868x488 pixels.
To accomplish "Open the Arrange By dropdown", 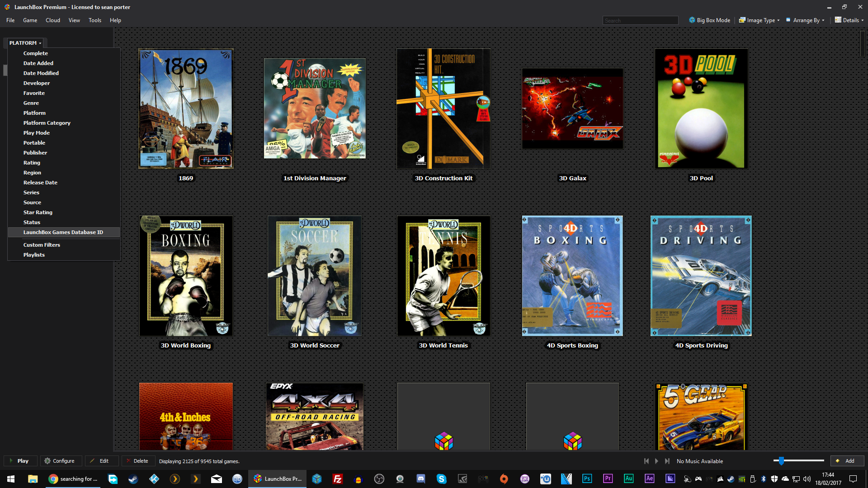I will tap(805, 20).
